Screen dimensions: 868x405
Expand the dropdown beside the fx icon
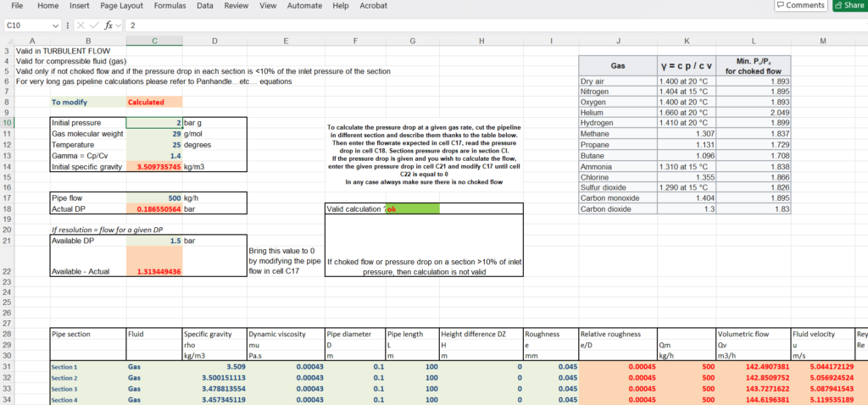click(119, 25)
